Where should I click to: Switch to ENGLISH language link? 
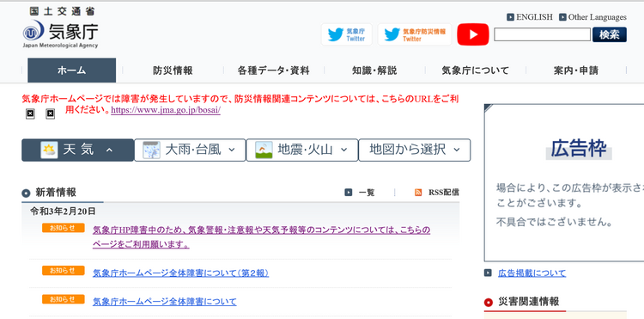click(534, 17)
